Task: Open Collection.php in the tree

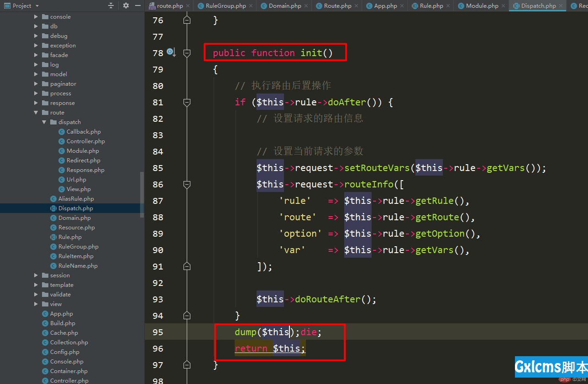Action: coord(69,342)
